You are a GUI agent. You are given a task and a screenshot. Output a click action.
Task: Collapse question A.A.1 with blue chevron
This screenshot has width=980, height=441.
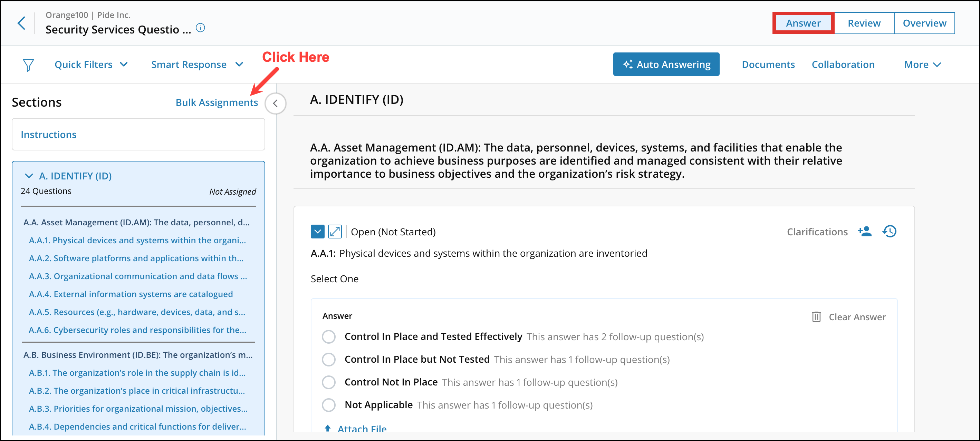click(318, 232)
